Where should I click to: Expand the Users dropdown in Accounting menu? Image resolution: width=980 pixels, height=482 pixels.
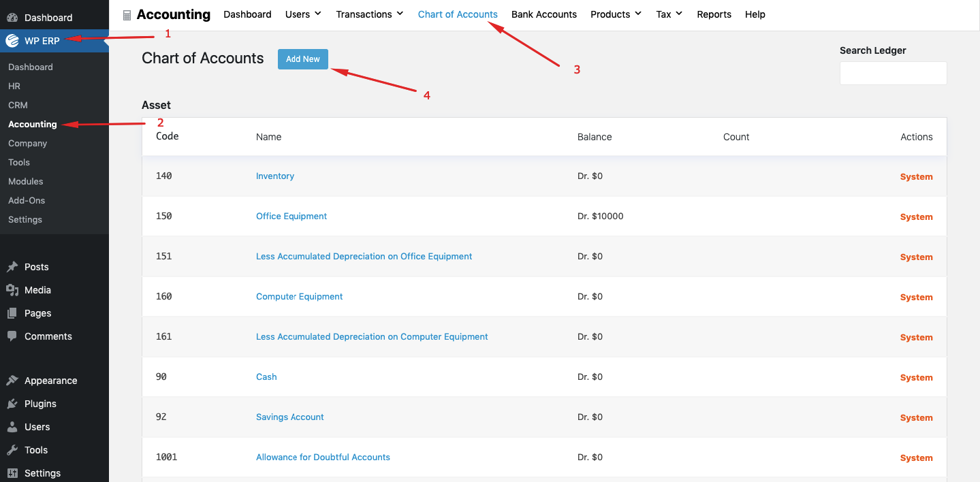click(x=303, y=14)
